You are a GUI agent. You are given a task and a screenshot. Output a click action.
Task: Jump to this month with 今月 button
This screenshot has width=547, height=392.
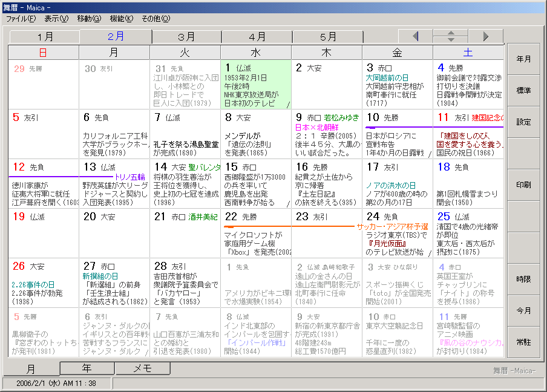click(x=523, y=311)
